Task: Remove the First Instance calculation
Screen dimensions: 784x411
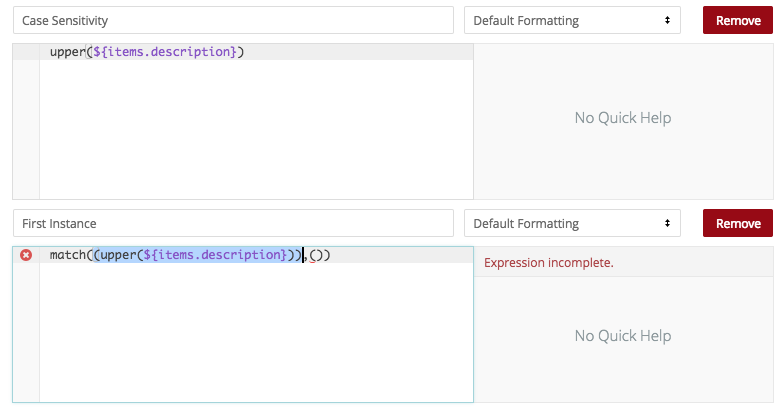Action: tap(738, 224)
